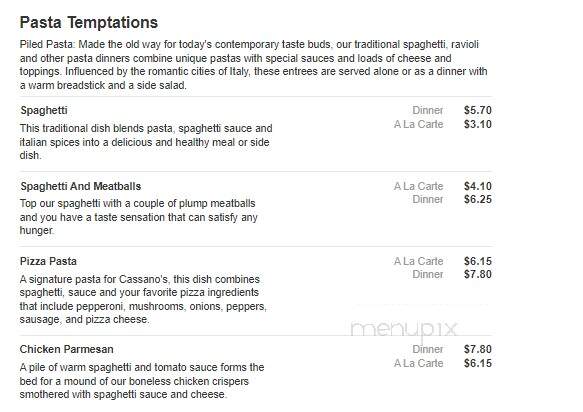Select the Pizza Pasta item title
Image resolution: width=583 pixels, height=412 pixels.
tap(48, 261)
